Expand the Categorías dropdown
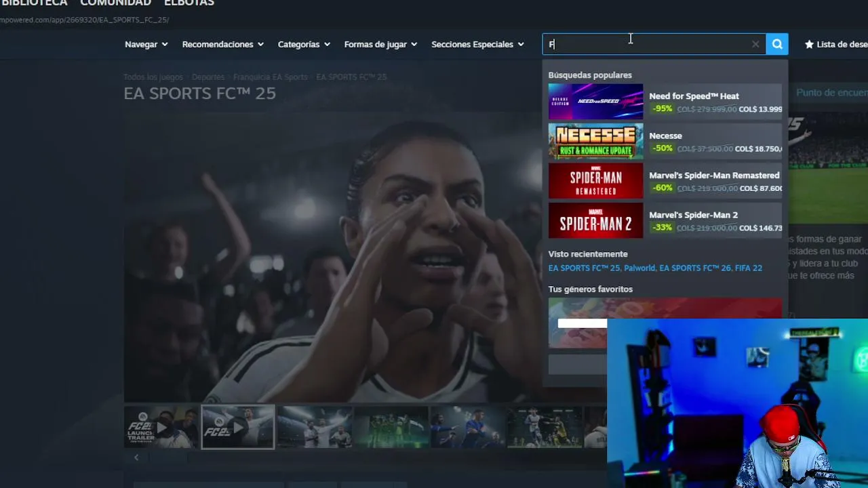868x488 pixels. click(x=304, y=44)
